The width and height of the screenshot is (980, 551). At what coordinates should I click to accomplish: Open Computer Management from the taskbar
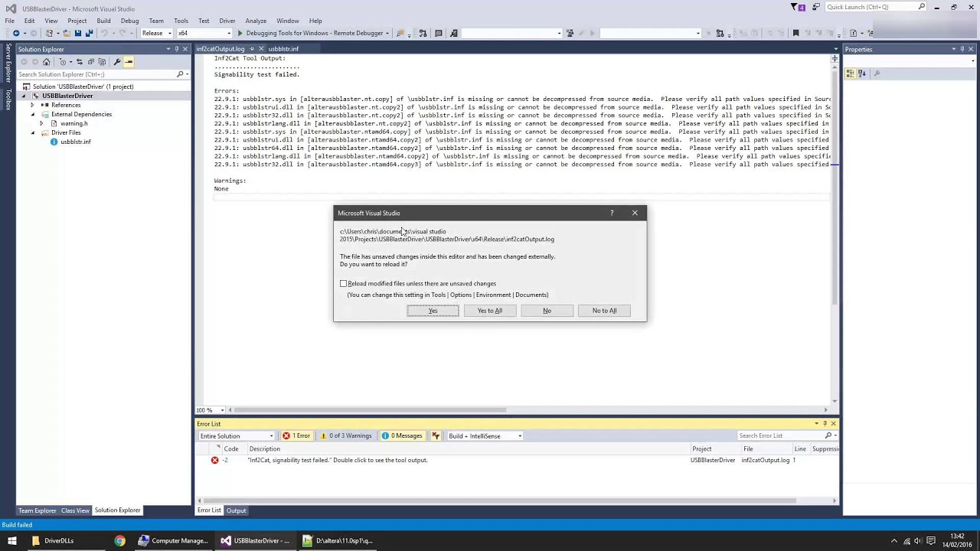[173, 541]
